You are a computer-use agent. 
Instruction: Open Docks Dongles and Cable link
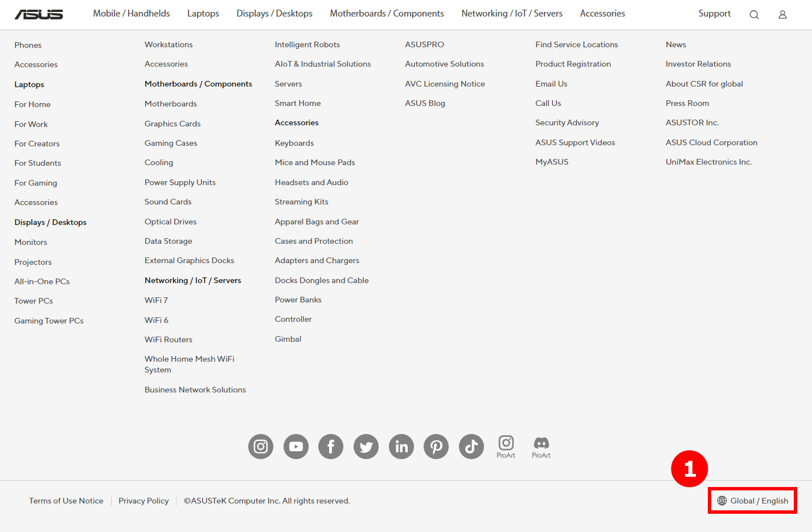click(322, 280)
